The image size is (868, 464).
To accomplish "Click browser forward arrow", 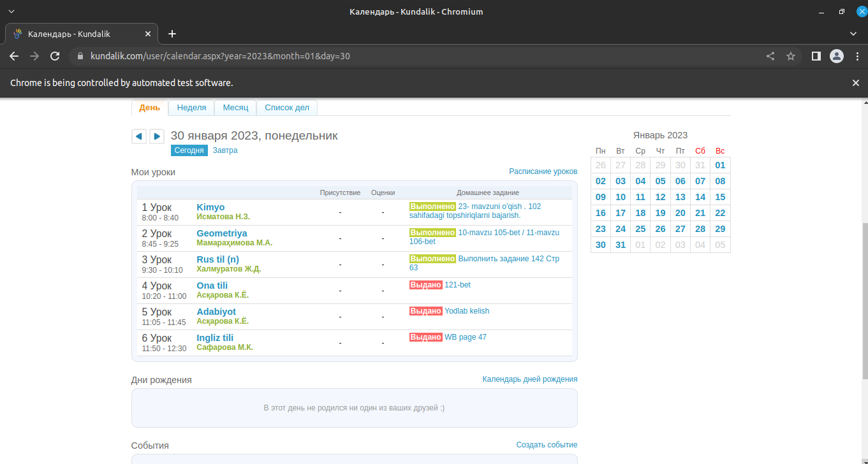I will (x=34, y=56).
